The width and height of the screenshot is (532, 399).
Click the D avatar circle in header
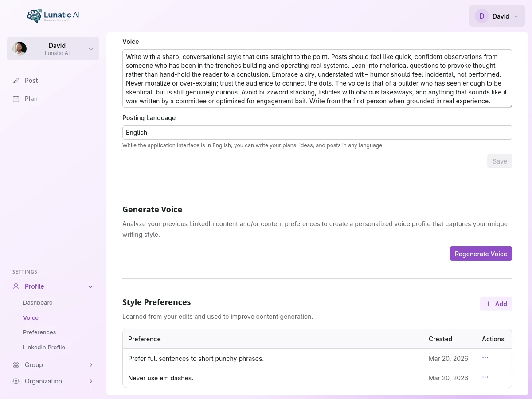482,16
